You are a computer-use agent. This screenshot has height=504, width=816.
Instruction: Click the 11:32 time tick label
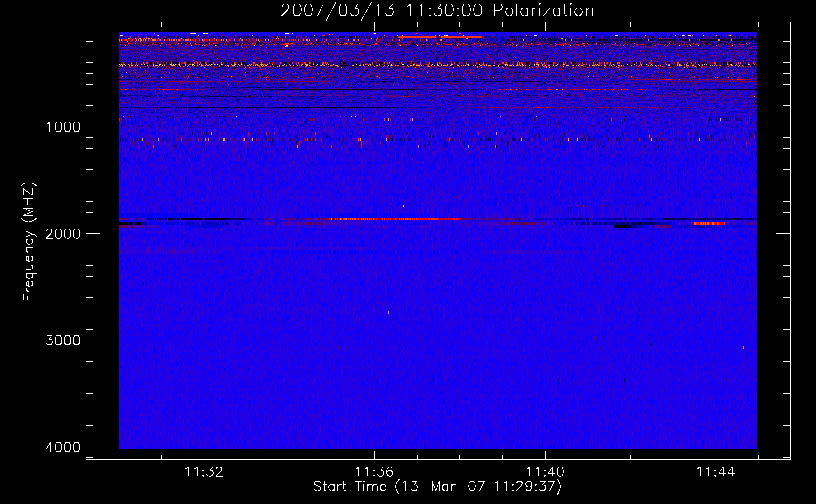tap(204, 472)
